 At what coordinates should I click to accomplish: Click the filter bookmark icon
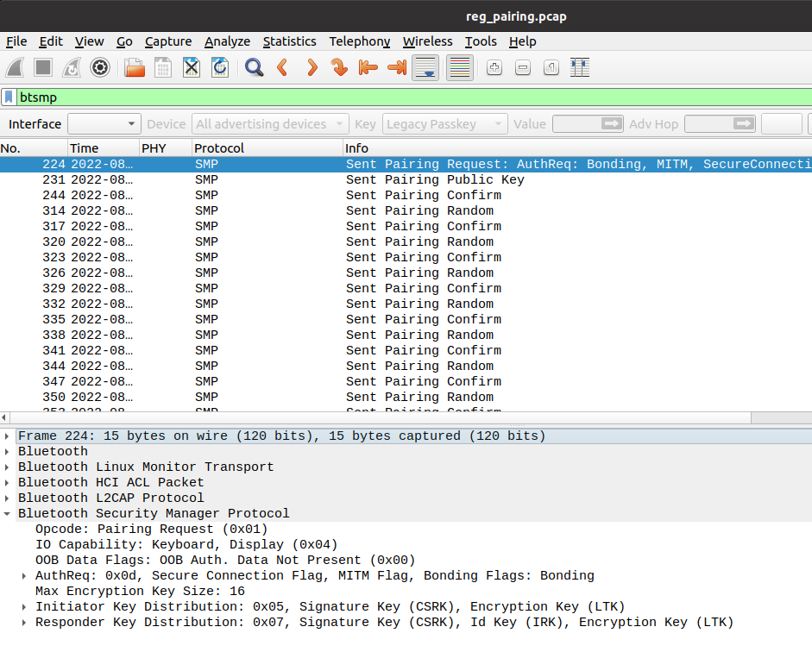pos(9,97)
